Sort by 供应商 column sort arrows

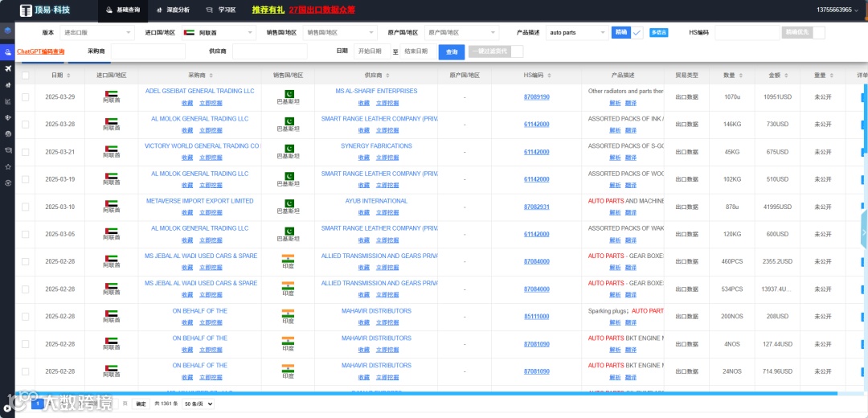pos(387,76)
